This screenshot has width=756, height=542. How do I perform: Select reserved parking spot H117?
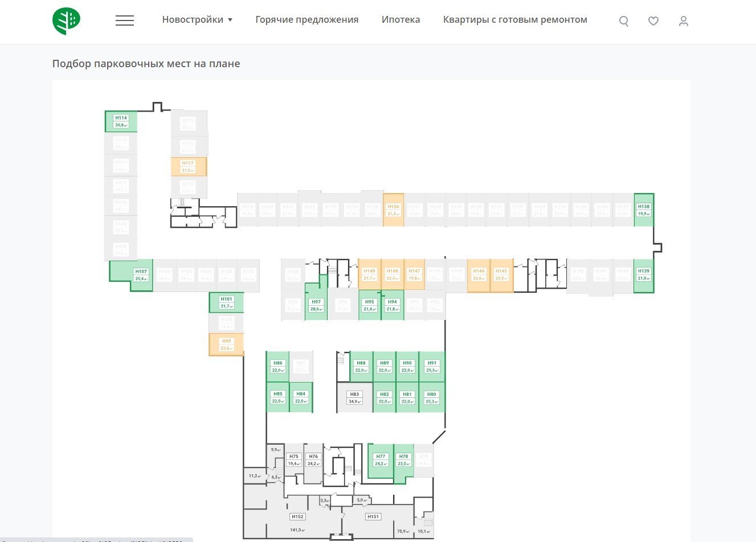click(x=189, y=166)
